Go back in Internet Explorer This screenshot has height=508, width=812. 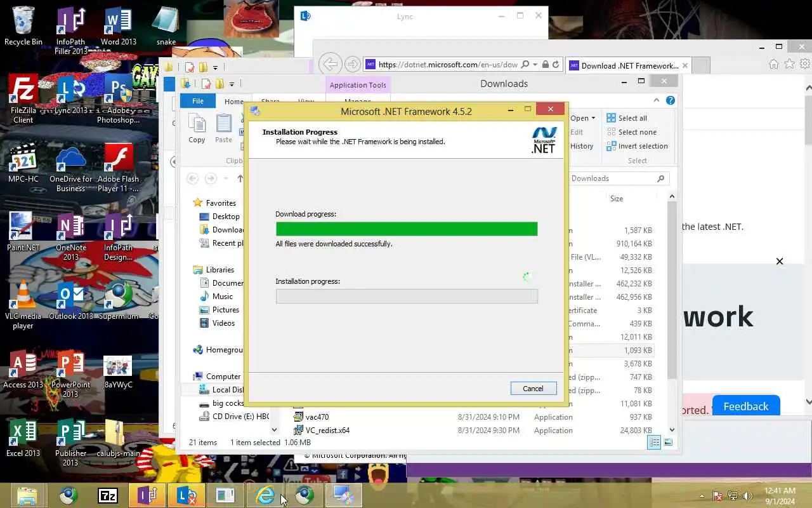point(329,63)
